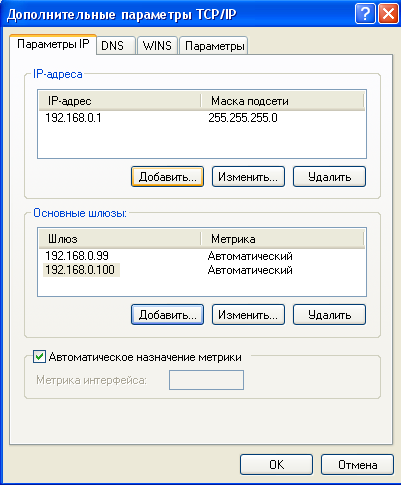Click Добавить button under IP-адреса
The width and height of the screenshot is (401, 485).
tap(167, 177)
